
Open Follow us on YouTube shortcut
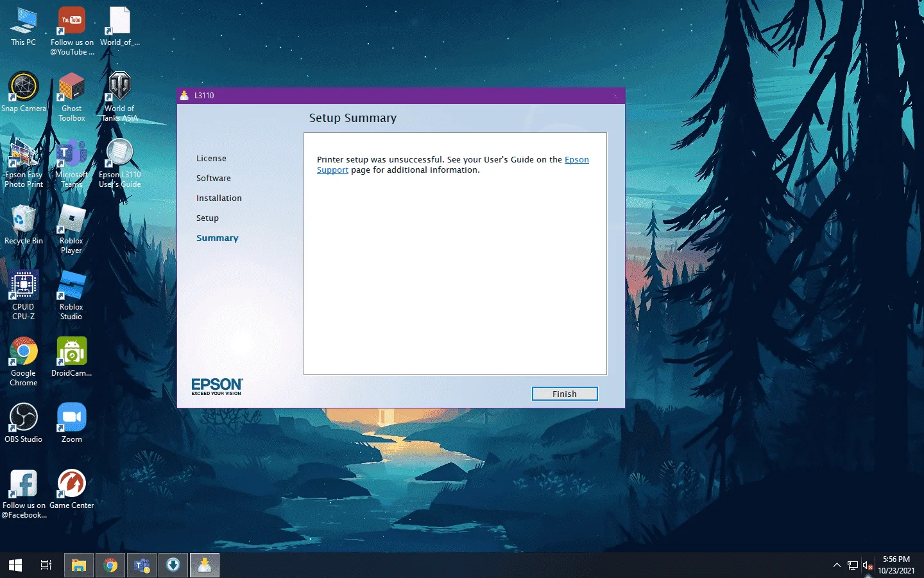(72, 31)
